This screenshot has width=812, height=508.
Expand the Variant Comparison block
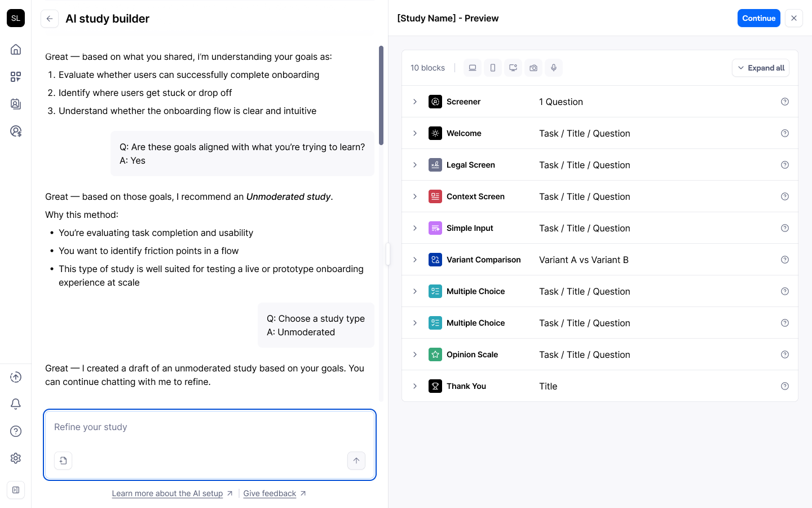click(x=415, y=260)
